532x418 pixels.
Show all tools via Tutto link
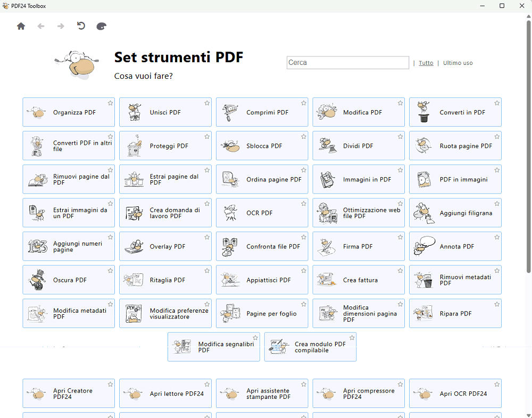click(x=426, y=63)
